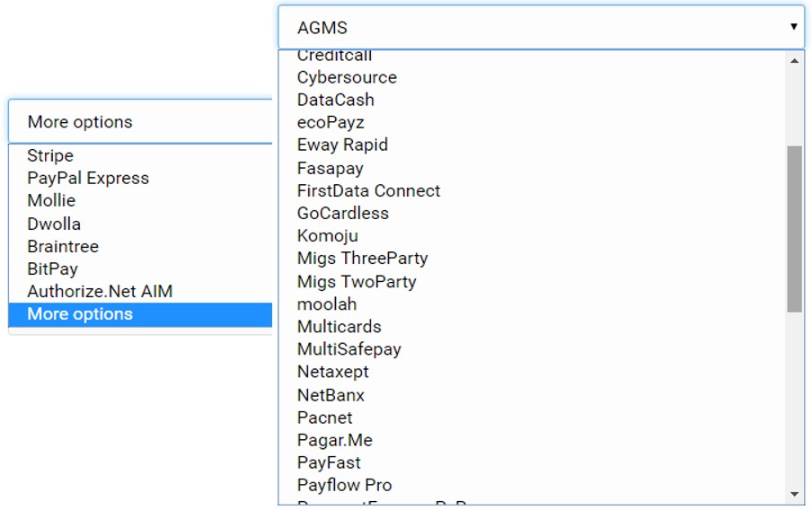Click highlighted More options entry
The width and height of the screenshot is (812, 510).
[80, 314]
